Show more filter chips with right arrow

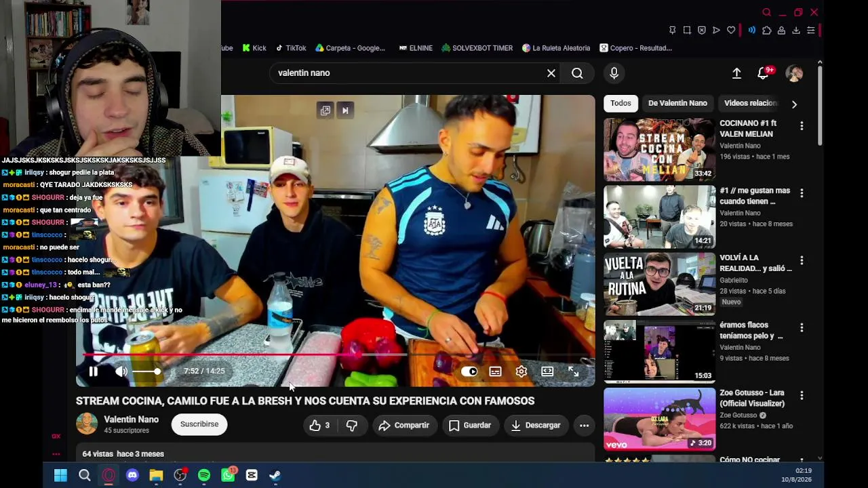point(794,104)
